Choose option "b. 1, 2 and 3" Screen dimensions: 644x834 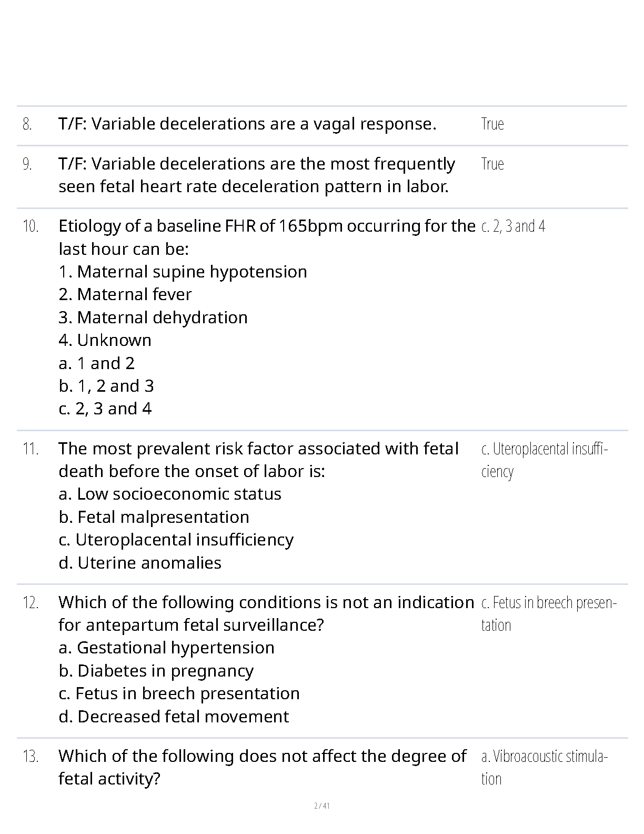pyautogui.click(x=106, y=386)
